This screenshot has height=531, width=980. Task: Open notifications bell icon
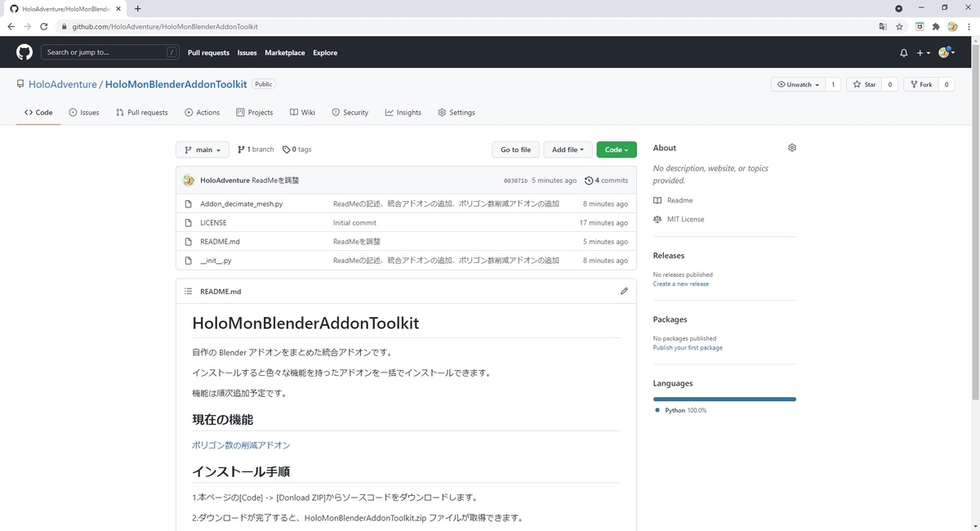(x=903, y=52)
